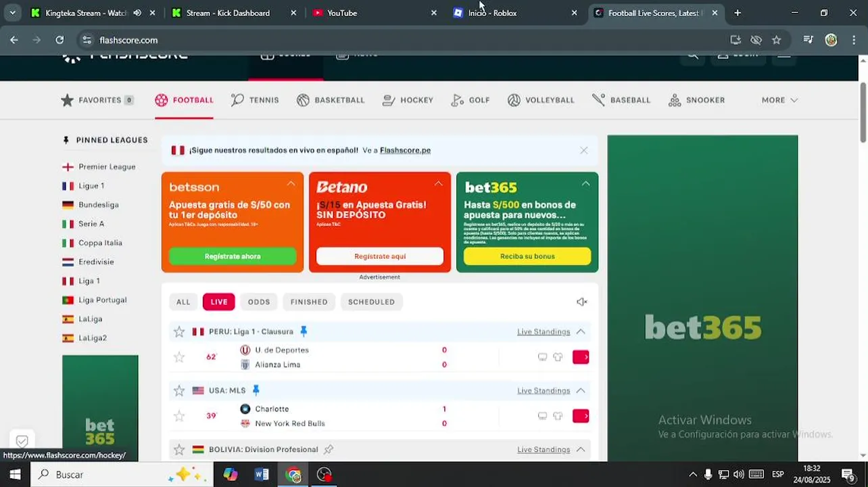Open TV icon for U. de Deportes match
The height and width of the screenshot is (487, 868).
(542, 357)
